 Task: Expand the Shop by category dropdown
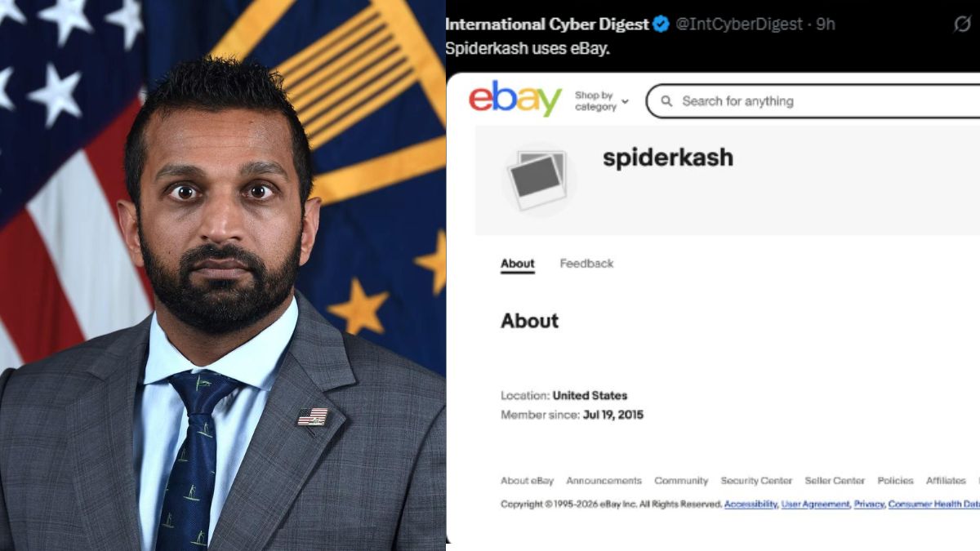pyautogui.click(x=602, y=101)
